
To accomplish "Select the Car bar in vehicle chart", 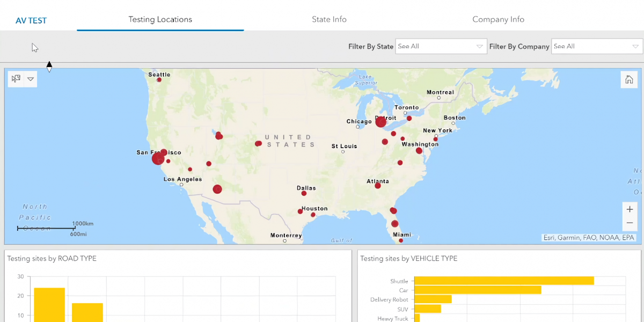I will (477, 290).
